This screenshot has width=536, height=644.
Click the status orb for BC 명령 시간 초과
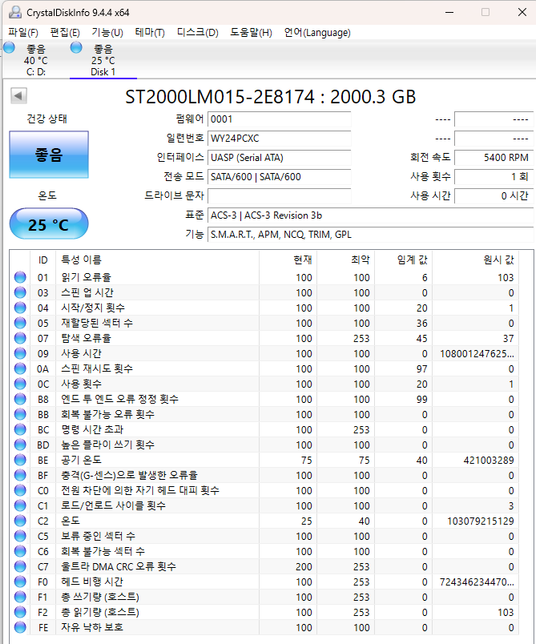(20, 429)
